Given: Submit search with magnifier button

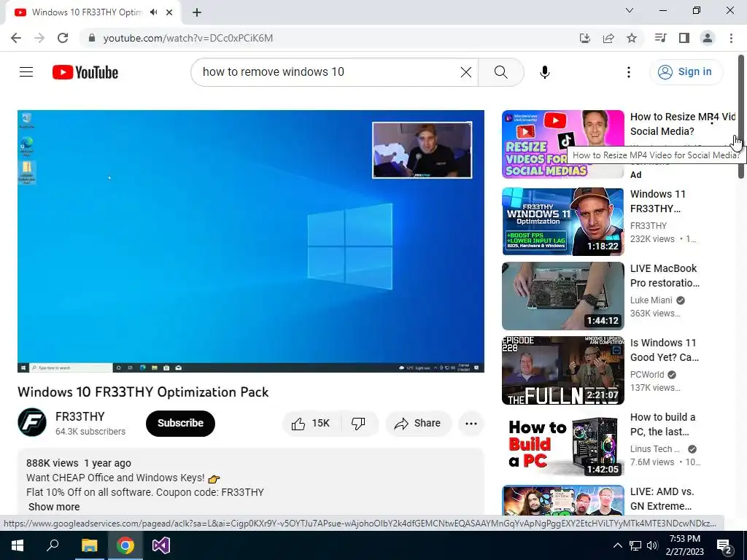Looking at the screenshot, I should click(500, 72).
